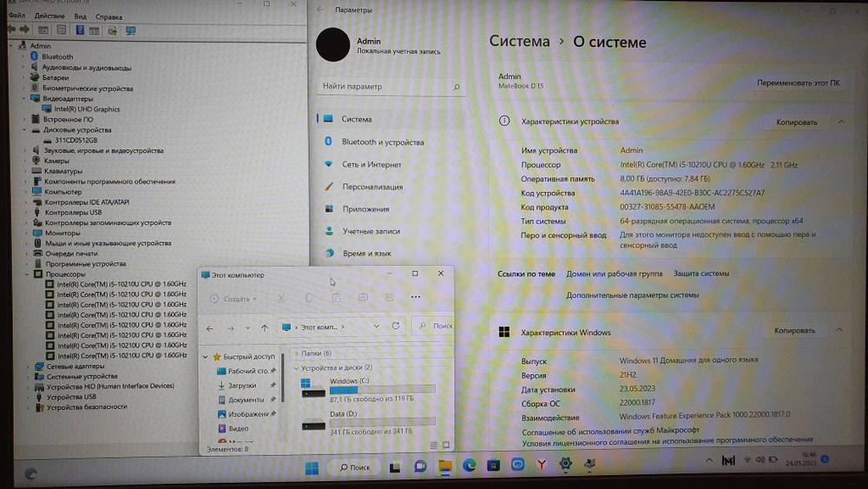Select the Батареи category
The width and height of the screenshot is (868, 489).
pos(56,77)
